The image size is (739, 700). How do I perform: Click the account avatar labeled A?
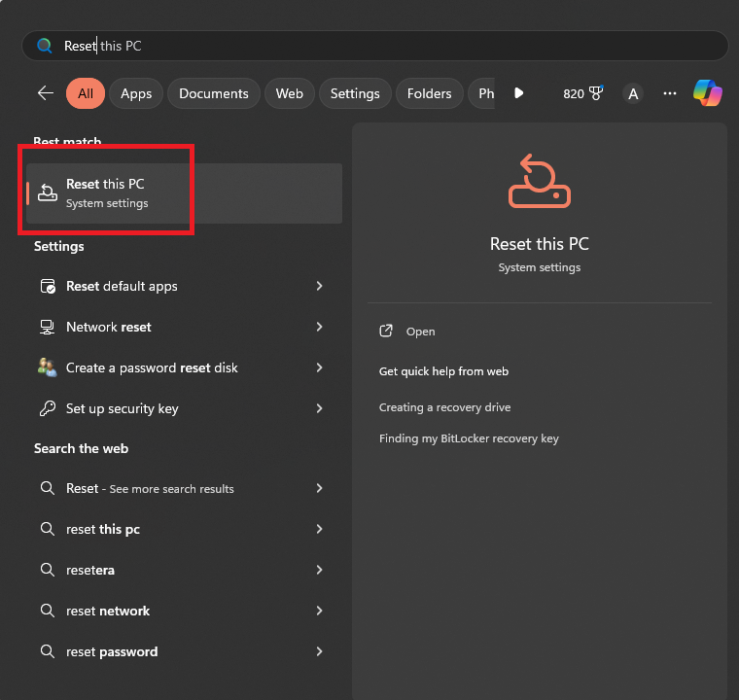coord(634,93)
